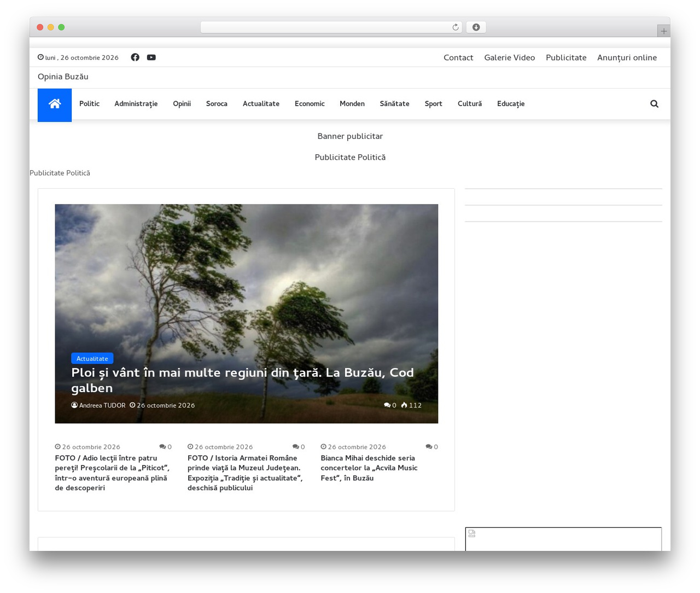This screenshot has height=593, width=700.
Task: Open the Administrație section
Action: click(136, 104)
